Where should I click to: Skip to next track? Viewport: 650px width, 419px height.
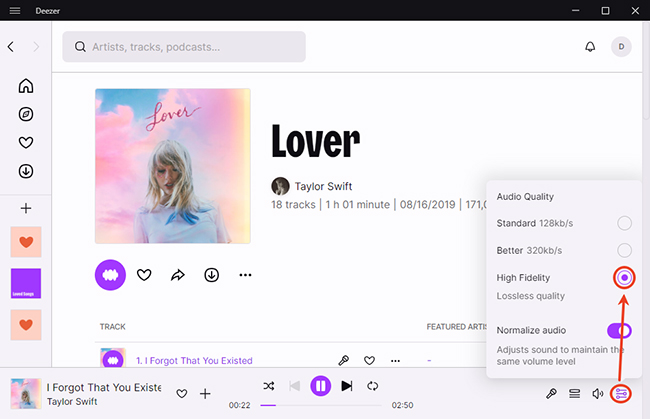(347, 386)
